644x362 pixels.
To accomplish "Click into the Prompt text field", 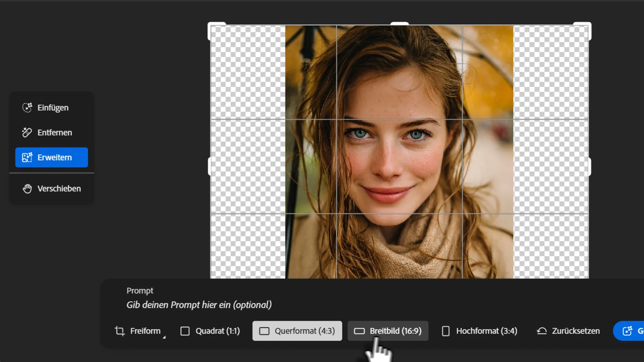I will coord(199,305).
